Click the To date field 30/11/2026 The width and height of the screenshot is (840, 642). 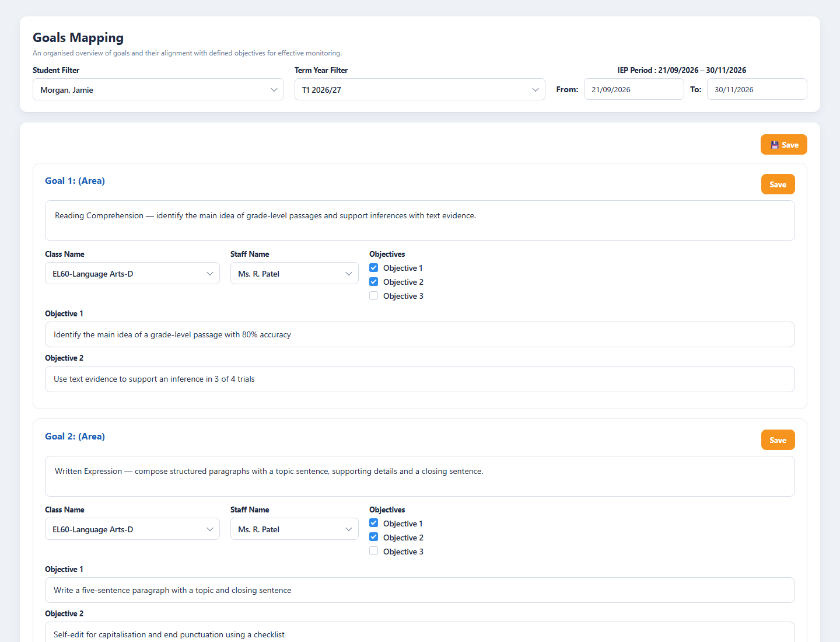757,89
